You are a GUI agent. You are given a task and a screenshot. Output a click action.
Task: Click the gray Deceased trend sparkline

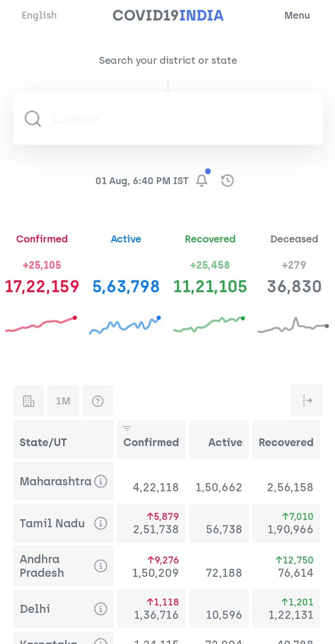[293, 325]
